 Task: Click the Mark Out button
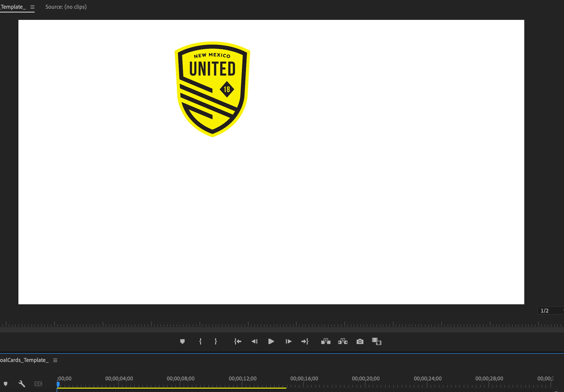pyautogui.click(x=216, y=341)
